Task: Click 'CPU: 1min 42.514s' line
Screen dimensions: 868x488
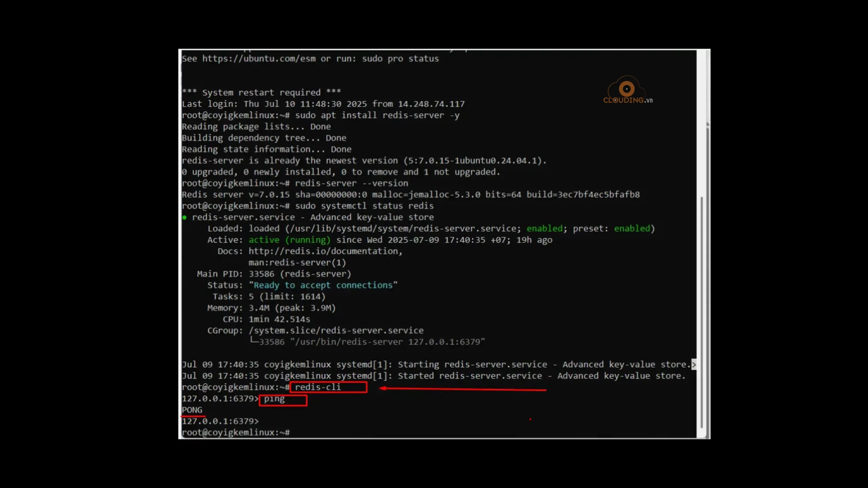Action: (267, 319)
